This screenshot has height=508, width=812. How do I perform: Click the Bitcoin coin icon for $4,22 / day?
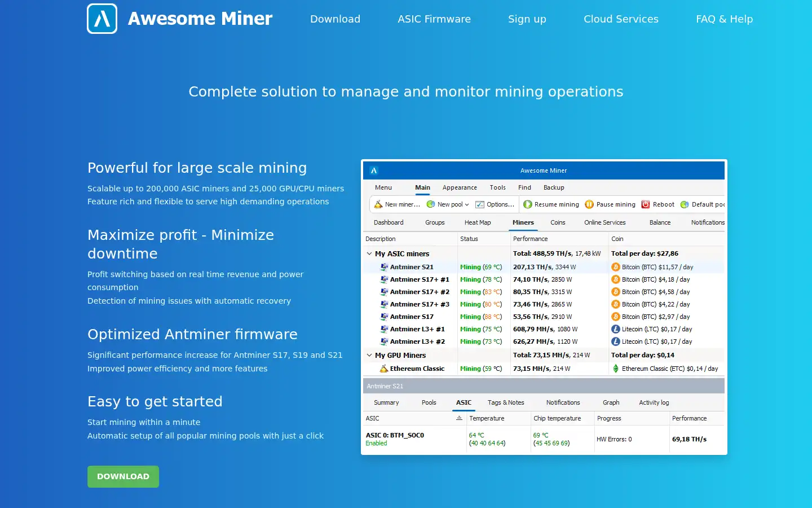pyautogui.click(x=616, y=304)
